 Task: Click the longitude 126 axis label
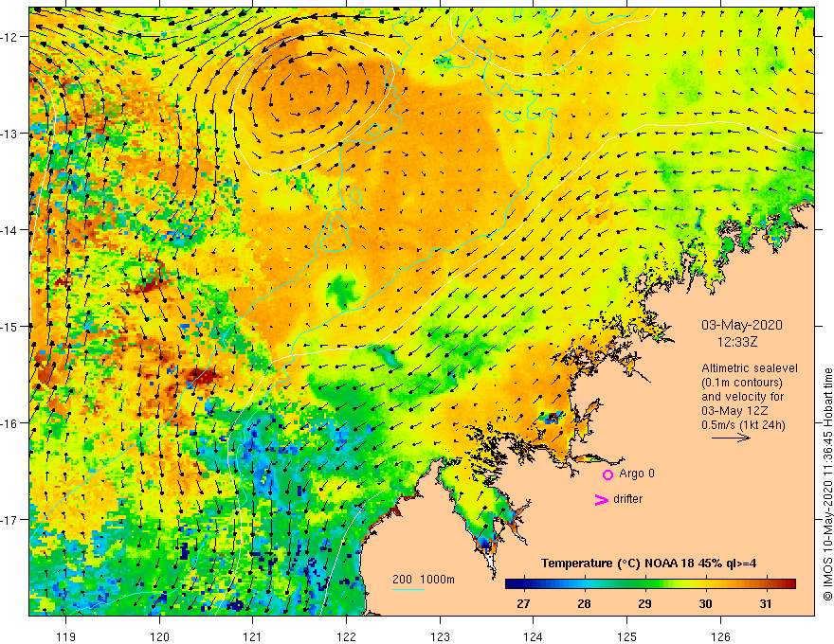[720, 636]
